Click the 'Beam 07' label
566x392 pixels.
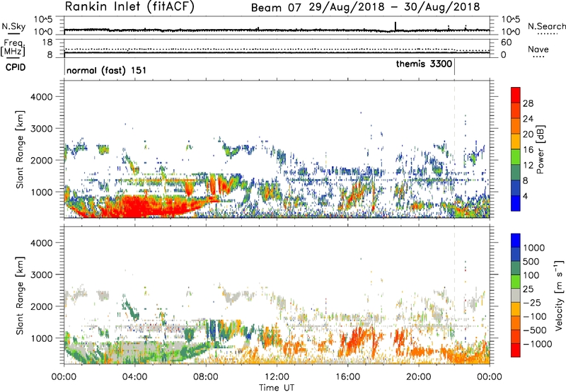[276, 8]
